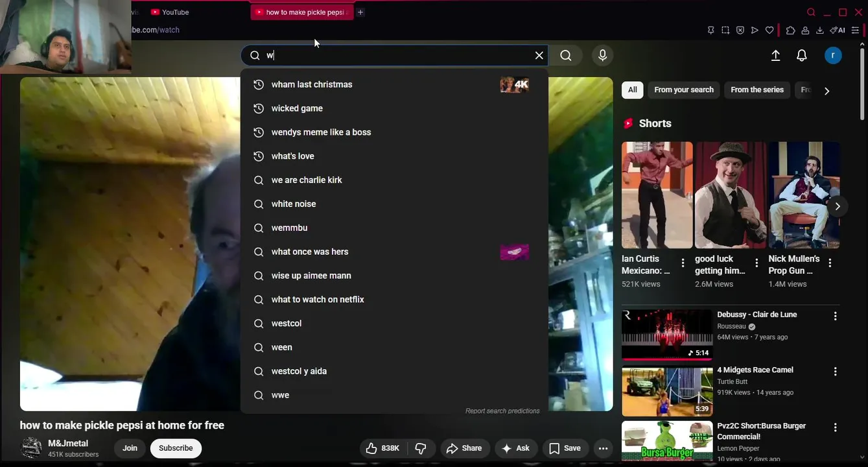Show next Shorts with the right arrow

point(837,206)
